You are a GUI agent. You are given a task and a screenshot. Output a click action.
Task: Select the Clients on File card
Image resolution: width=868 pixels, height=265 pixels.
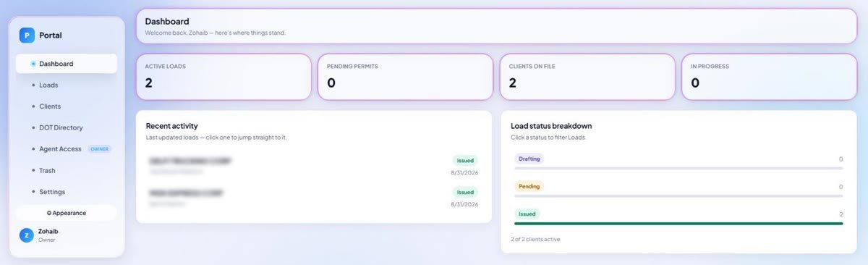coord(587,77)
